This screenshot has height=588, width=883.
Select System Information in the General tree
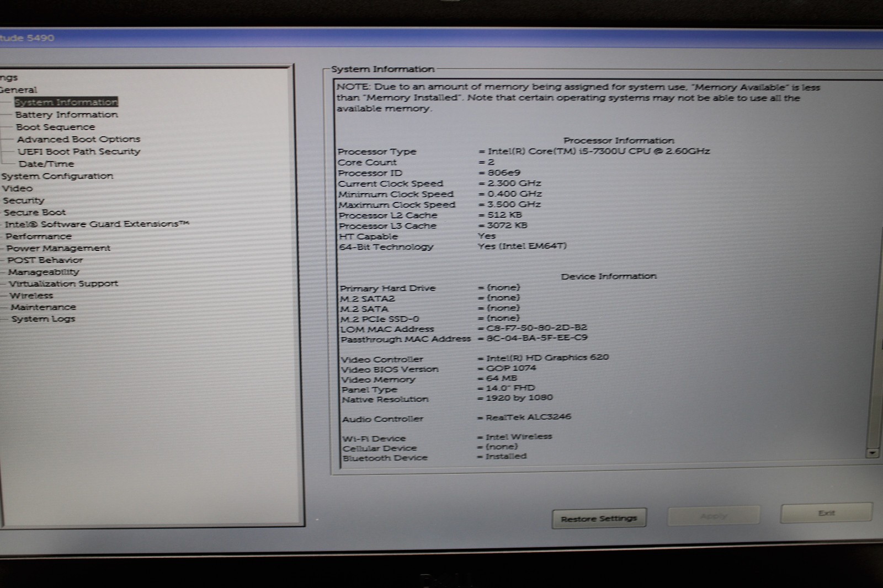click(x=66, y=102)
